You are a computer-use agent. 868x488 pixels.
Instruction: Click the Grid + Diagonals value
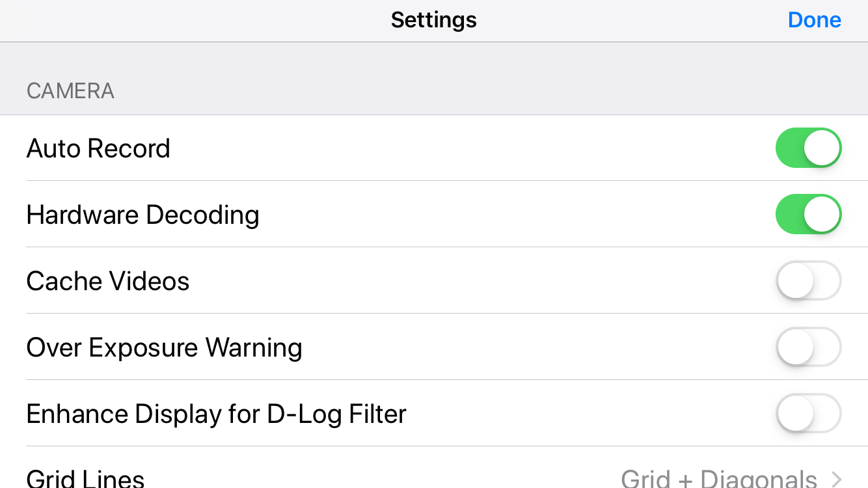719,480
